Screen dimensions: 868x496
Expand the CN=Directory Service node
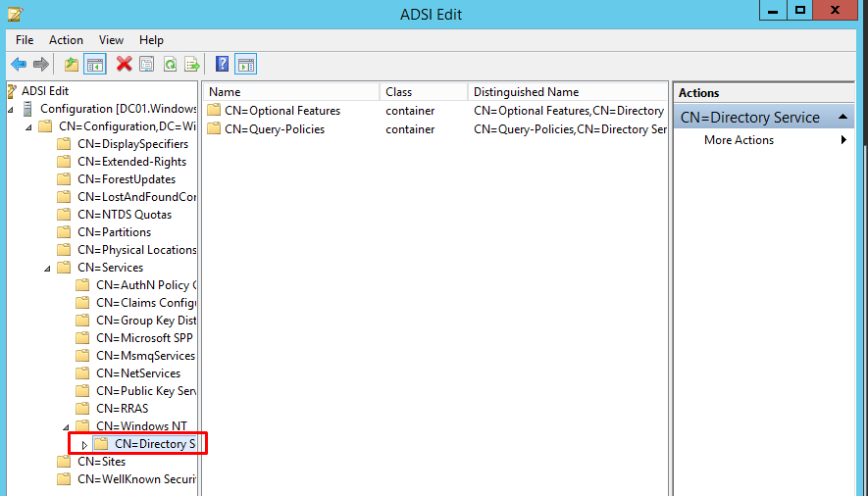(84, 445)
